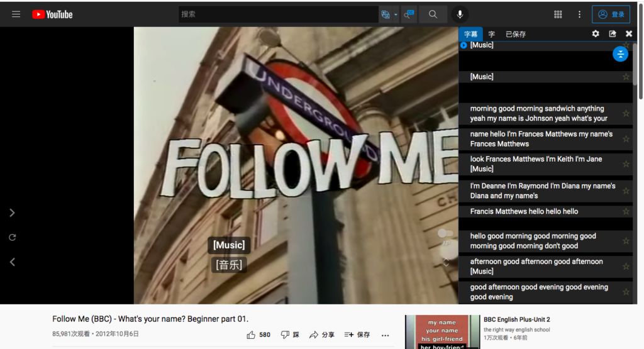Click the Follow Me video frame

click(296, 165)
